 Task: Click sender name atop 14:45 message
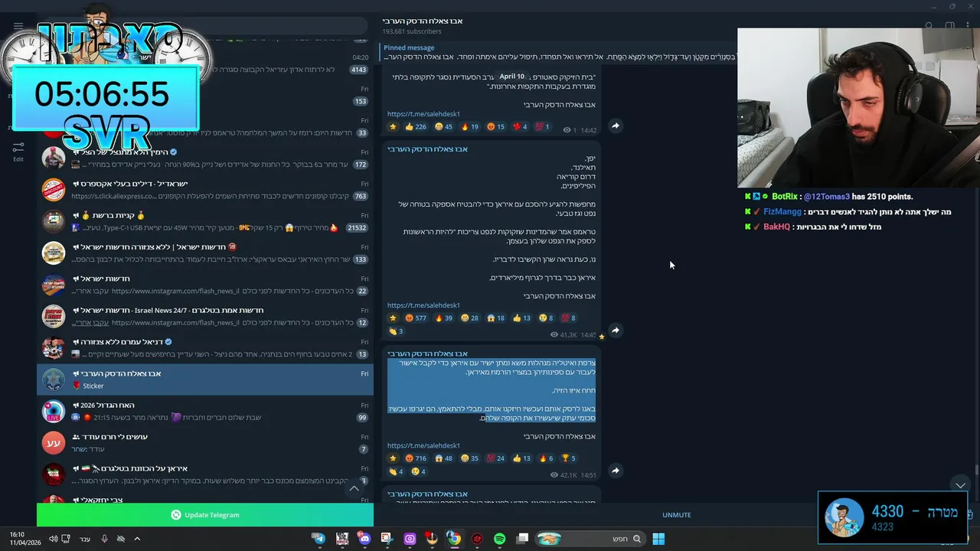pos(427,149)
